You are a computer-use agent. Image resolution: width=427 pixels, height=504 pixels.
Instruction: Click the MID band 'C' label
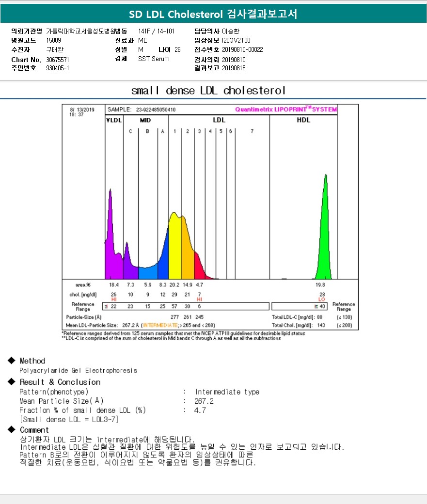click(130, 131)
